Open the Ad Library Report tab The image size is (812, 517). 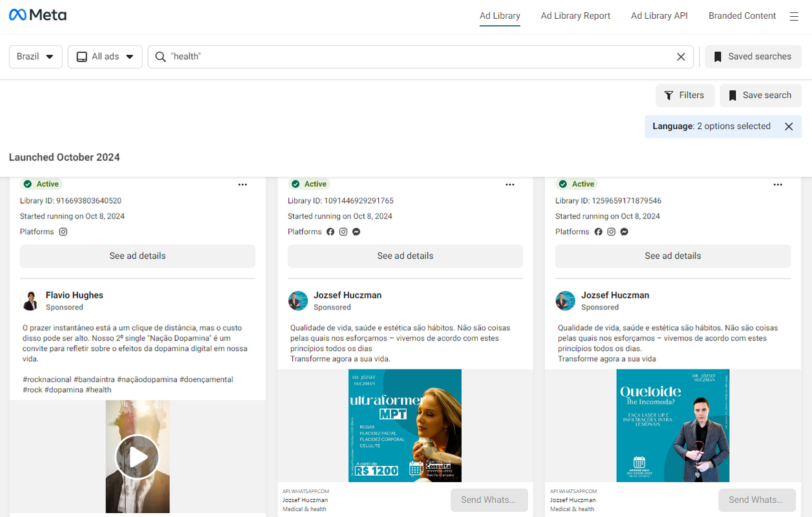[x=575, y=16]
